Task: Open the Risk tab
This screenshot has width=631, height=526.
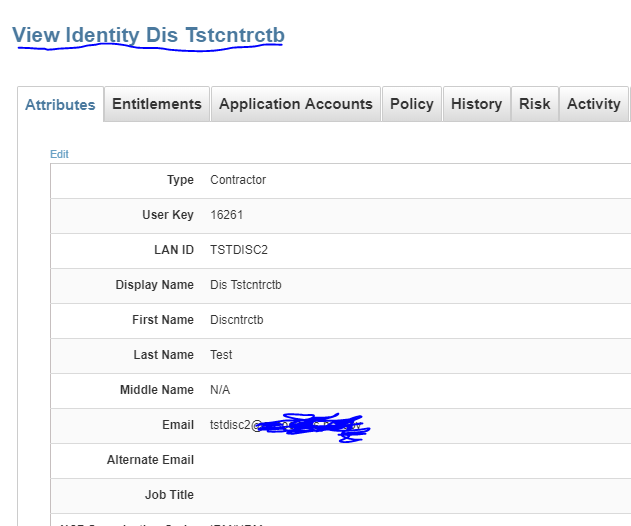Action: (x=534, y=104)
